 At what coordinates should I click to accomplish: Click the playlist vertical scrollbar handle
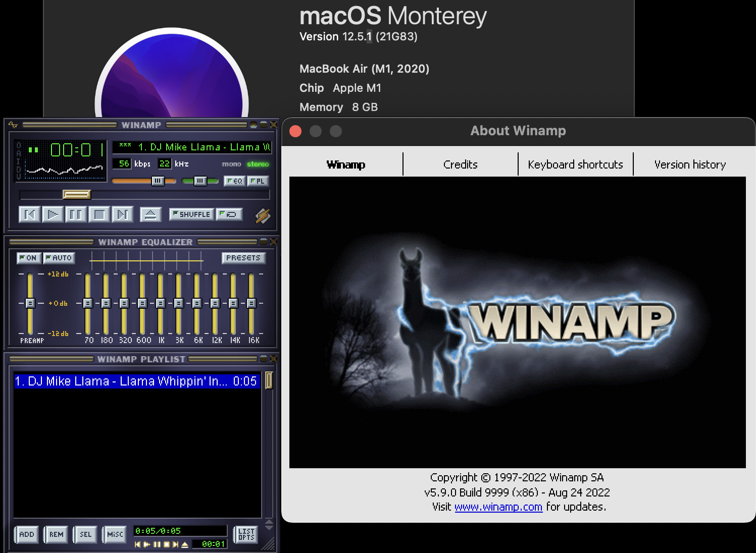coord(269,380)
